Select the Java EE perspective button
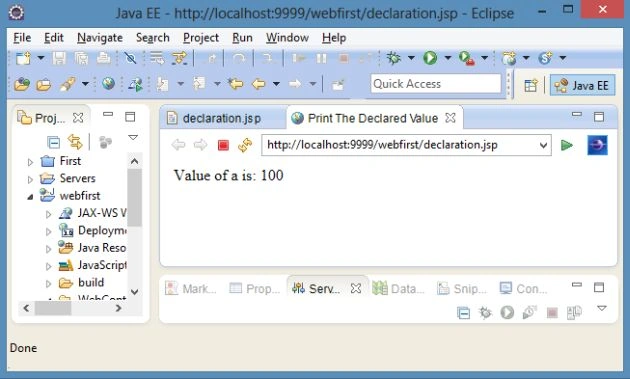 pyautogui.click(x=582, y=85)
